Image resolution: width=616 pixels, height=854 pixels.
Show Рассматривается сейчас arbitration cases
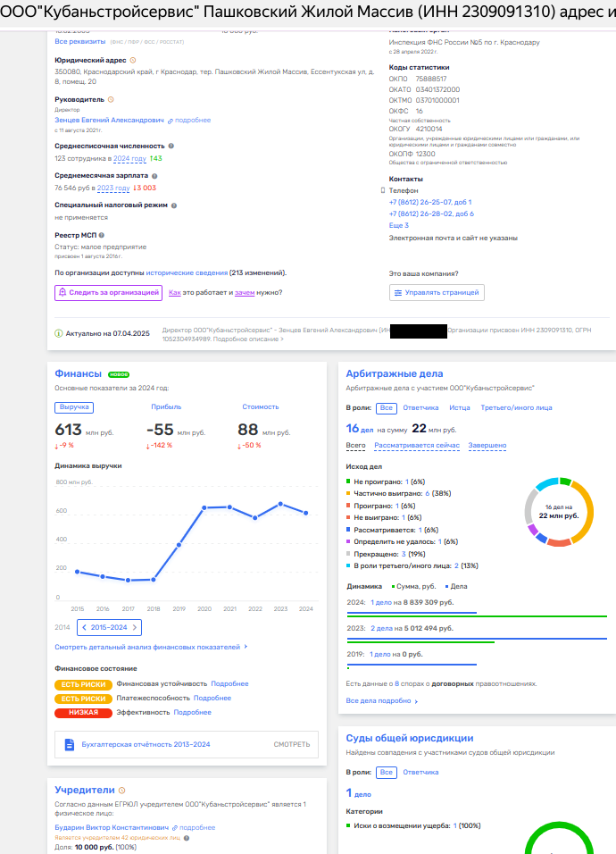coord(417,446)
